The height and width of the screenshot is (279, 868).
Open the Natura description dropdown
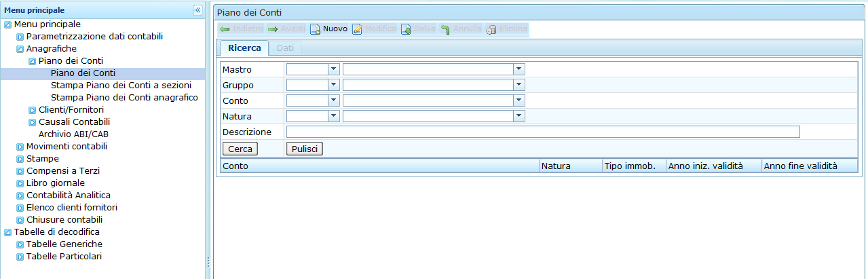pyautogui.click(x=518, y=117)
